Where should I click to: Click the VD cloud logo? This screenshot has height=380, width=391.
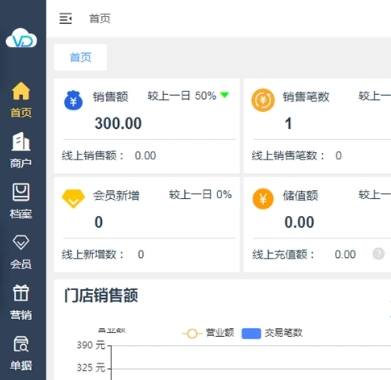pyautogui.click(x=21, y=38)
